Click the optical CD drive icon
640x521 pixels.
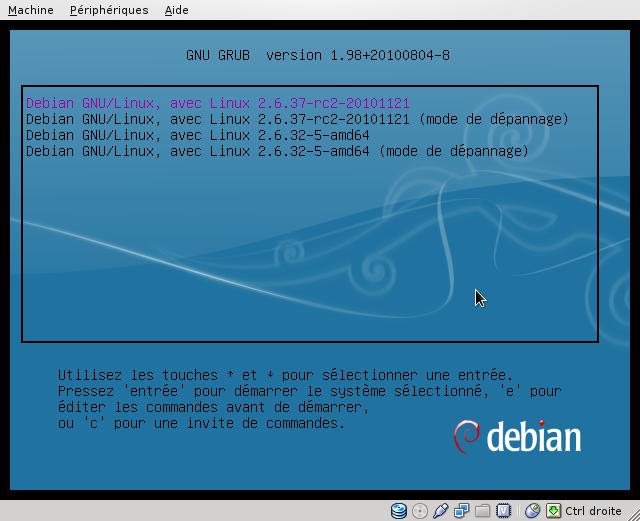pos(419,511)
